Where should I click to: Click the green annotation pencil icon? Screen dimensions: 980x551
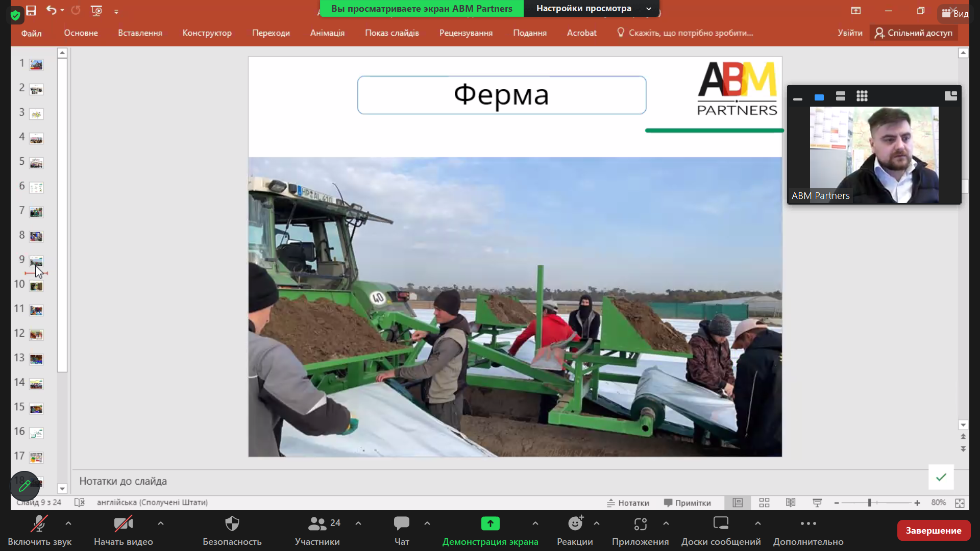24,486
